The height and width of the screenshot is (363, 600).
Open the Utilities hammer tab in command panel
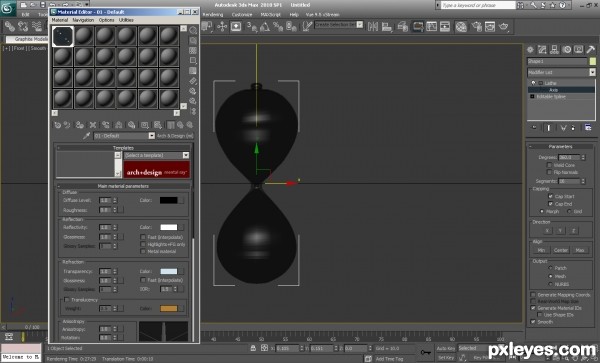[x=590, y=49]
